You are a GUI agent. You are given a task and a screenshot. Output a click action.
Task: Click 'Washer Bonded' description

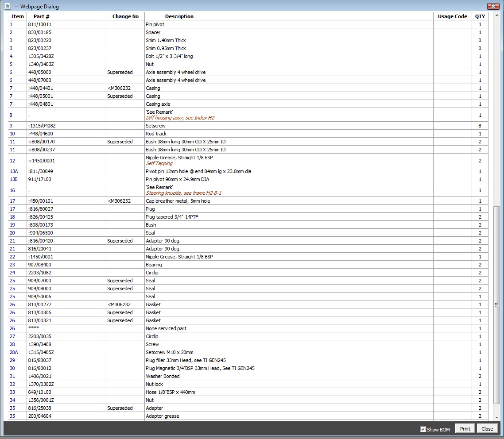[163, 376]
